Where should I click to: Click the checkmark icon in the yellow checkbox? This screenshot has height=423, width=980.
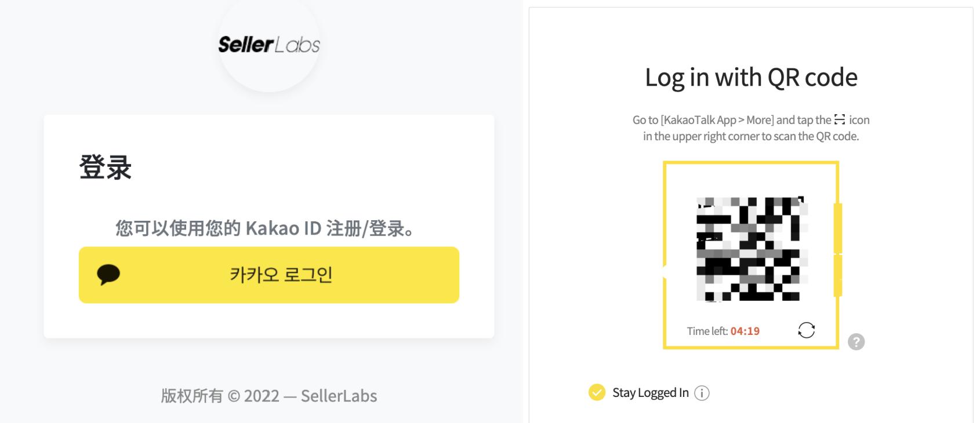(x=597, y=392)
